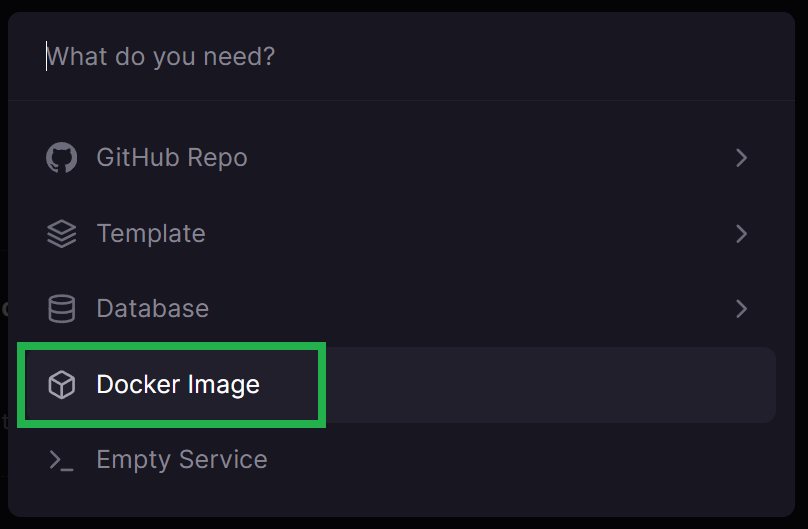Click the Empty Service terminal prompt icon
The image size is (808, 529).
[x=61, y=460]
